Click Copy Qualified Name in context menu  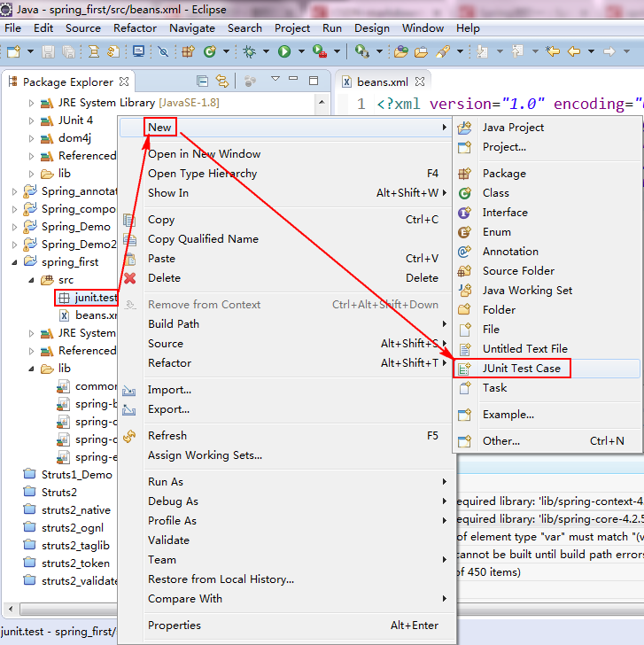(285, 239)
